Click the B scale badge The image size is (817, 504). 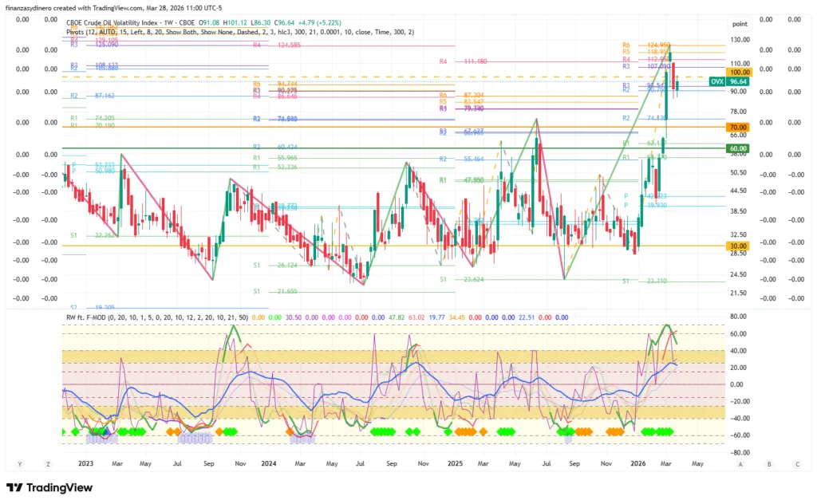click(x=769, y=463)
